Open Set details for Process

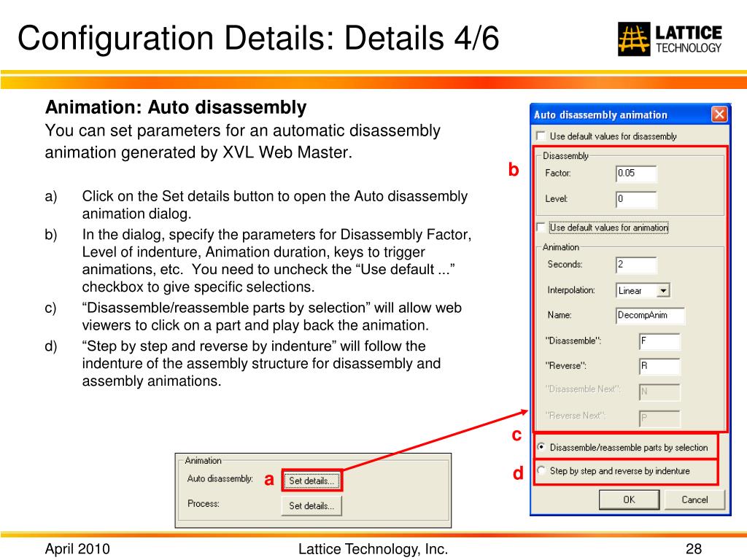311,506
